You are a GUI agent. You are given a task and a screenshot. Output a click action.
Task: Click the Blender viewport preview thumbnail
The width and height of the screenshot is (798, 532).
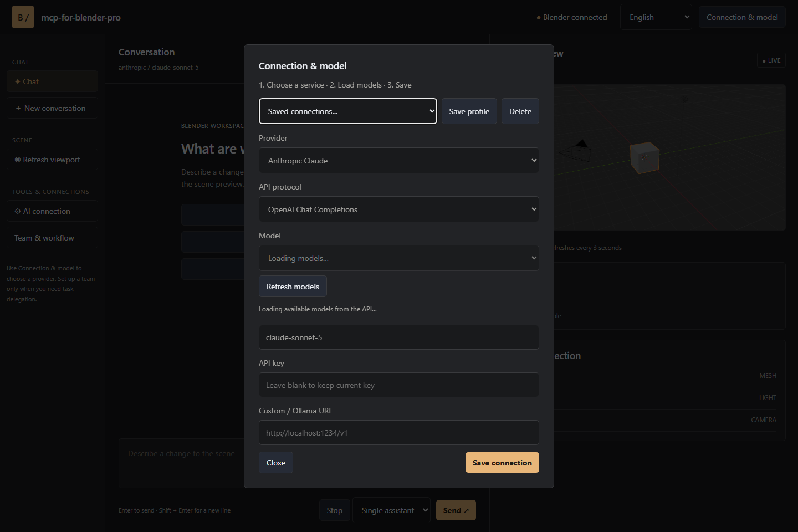[x=669, y=157]
